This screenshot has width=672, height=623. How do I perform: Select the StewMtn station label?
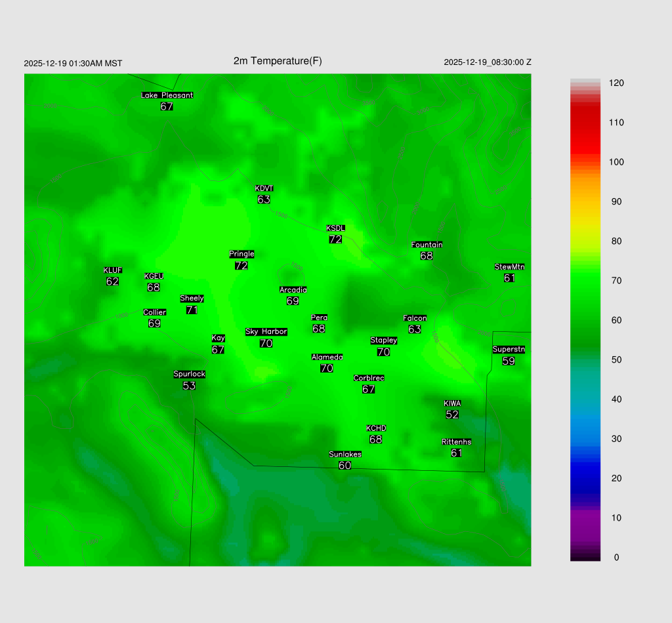[509, 267]
